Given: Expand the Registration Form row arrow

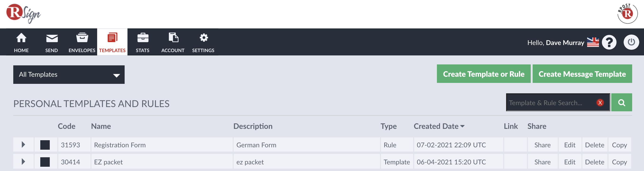Looking at the screenshot, I should click(23, 144).
